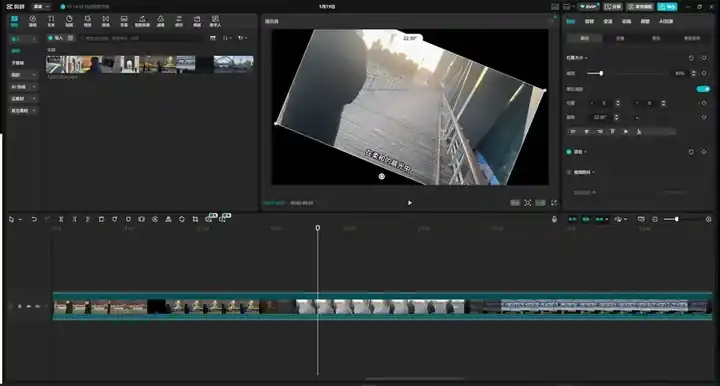This screenshot has width=720, height=386.
Task: Toggle the Blend checkbox in properties panel
Action: tap(569, 152)
